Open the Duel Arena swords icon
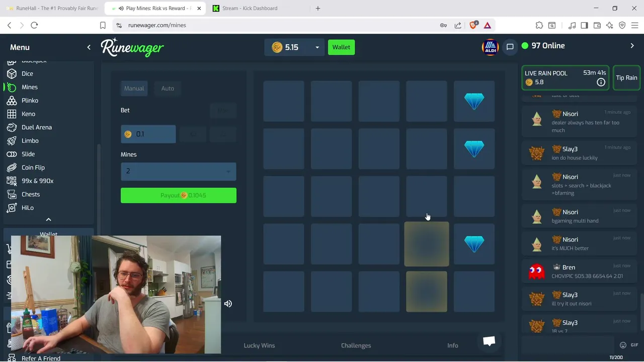Image resolution: width=644 pixels, height=362 pixels. click(x=12, y=127)
